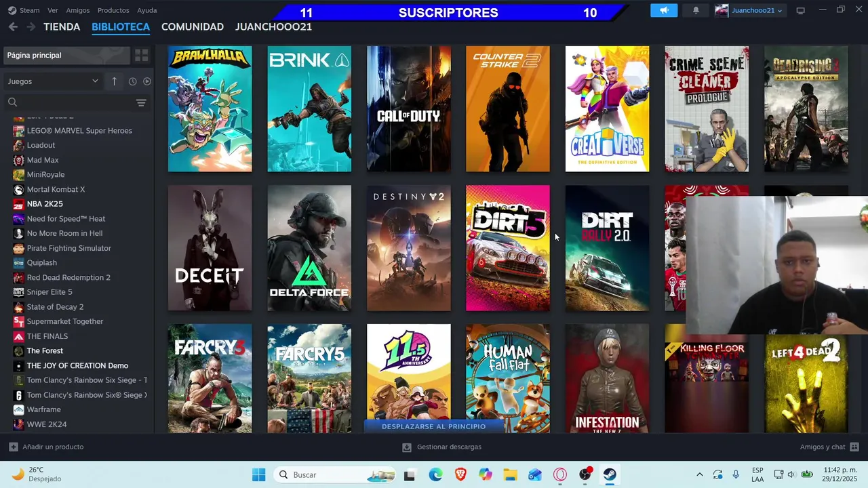
Task: Open the Destiny 2 cover
Action: [x=408, y=248]
